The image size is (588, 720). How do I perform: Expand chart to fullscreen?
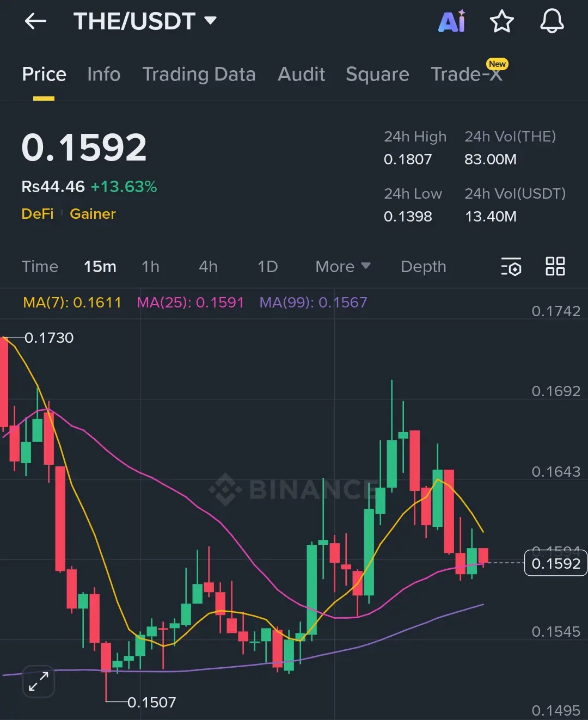point(38,681)
